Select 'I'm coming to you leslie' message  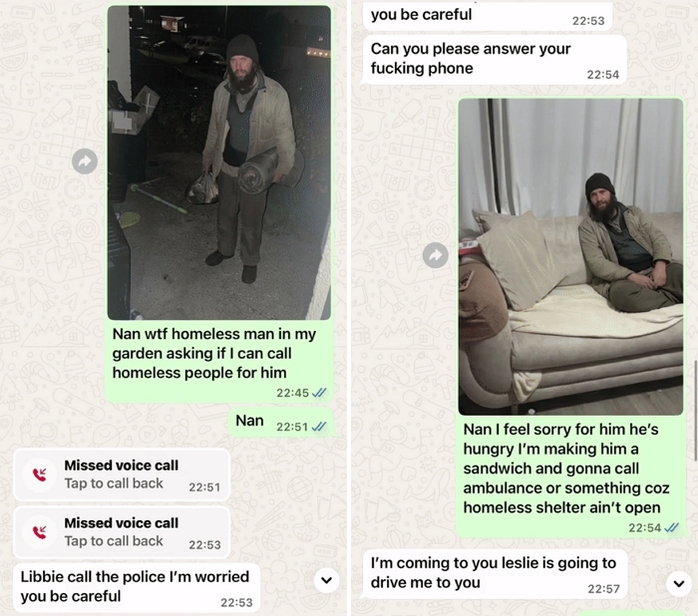(496, 574)
